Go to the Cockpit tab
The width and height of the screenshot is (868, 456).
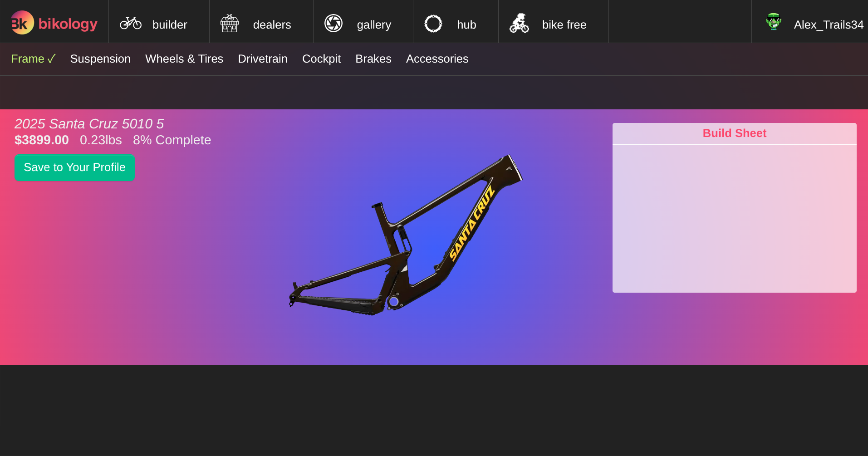pos(321,59)
